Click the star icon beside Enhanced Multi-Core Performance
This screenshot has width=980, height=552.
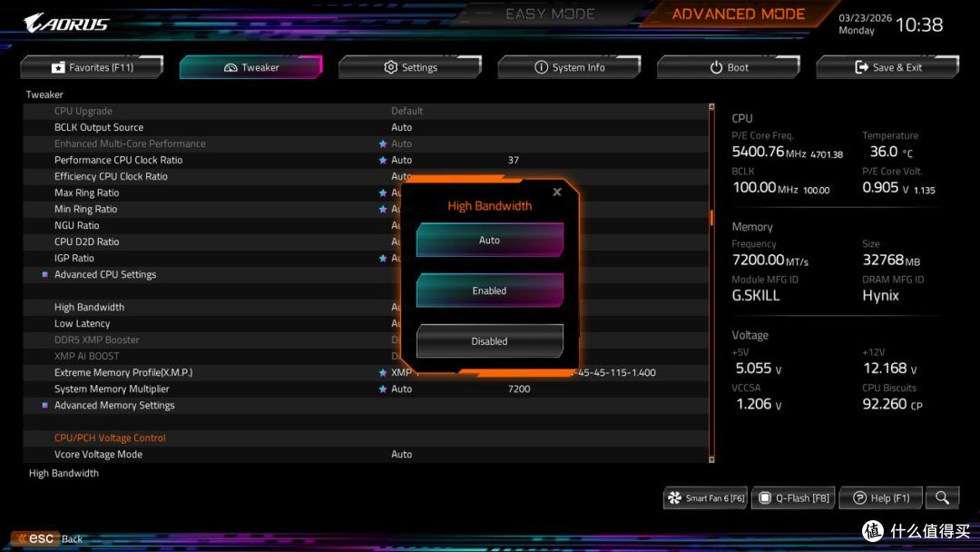pyautogui.click(x=383, y=143)
